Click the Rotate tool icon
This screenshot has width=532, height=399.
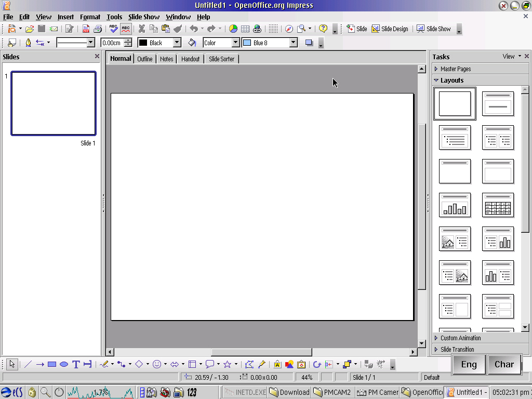coord(317,364)
